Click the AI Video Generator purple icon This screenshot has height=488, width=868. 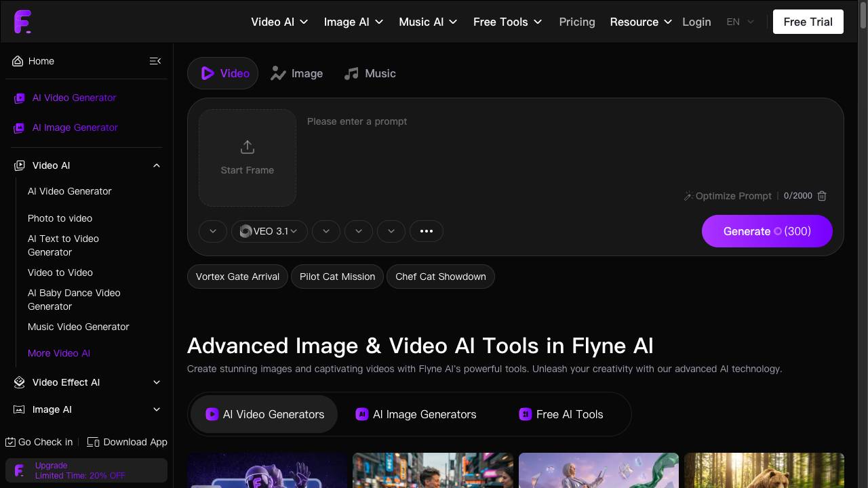tap(20, 98)
